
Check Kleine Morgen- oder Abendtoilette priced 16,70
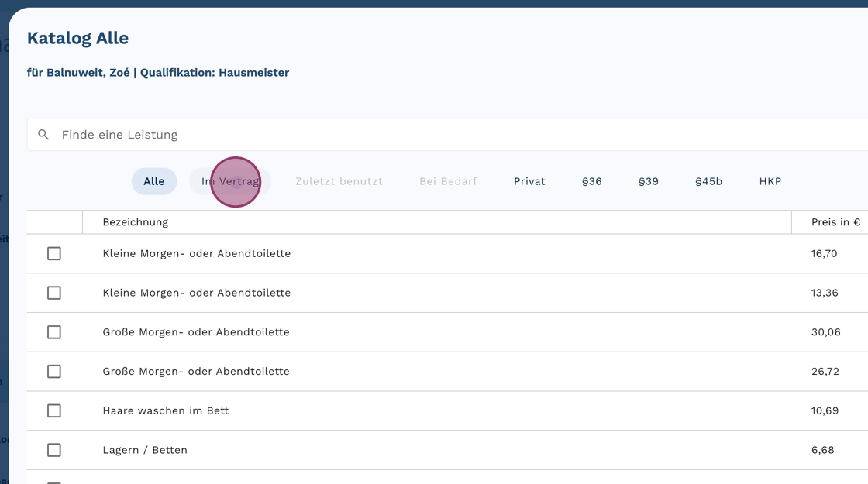pyautogui.click(x=54, y=253)
